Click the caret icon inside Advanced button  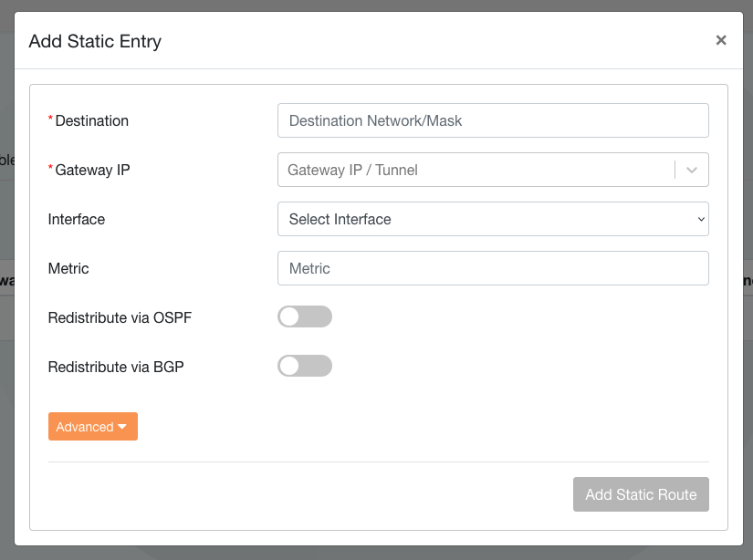point(122,427)
